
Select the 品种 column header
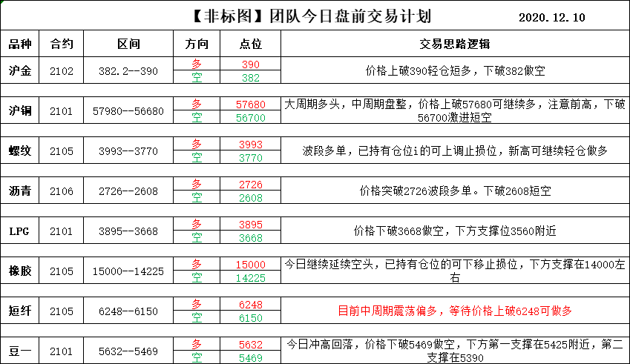coord(20,44)
